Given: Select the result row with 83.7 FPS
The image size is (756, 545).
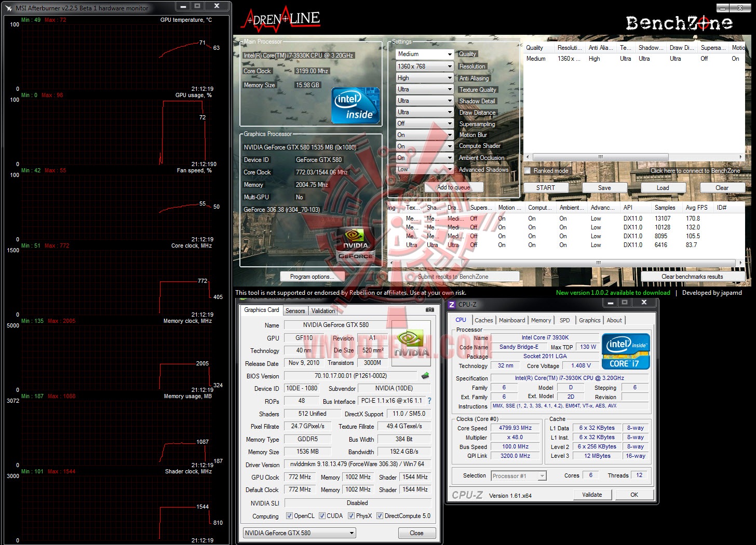Looking at the screenshot, I should (566, 245).
